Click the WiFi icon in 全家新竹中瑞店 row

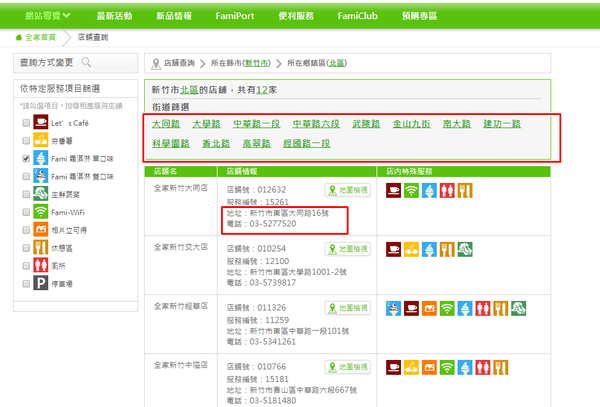coord(447,367)
